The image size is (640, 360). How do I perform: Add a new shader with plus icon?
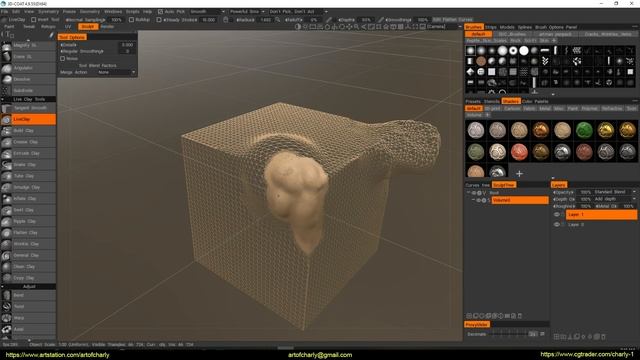tap(519, 173)
